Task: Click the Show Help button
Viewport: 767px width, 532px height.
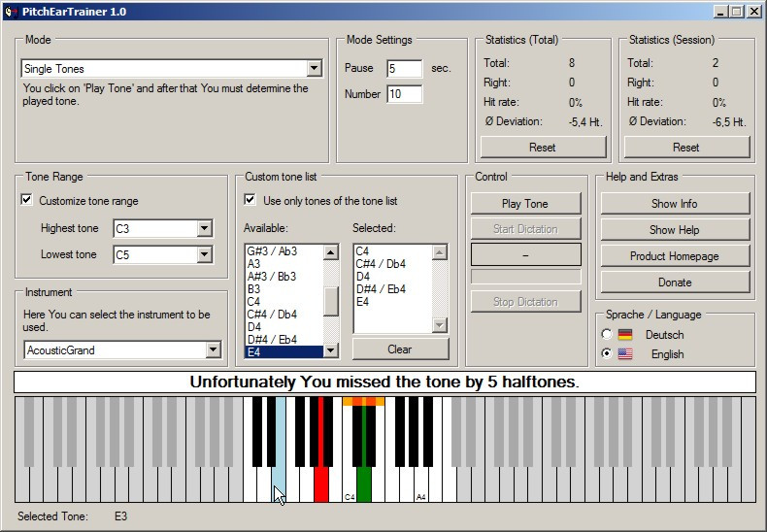Action: point(675,229)
